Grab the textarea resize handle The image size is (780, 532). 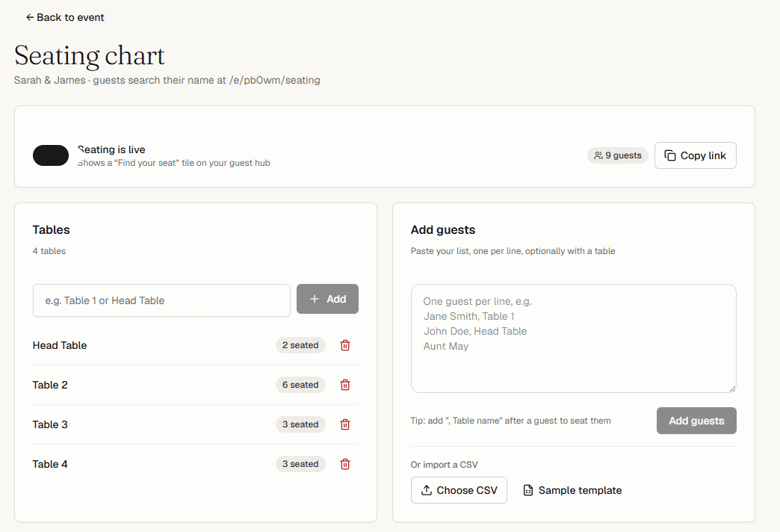click(x=732, y=389)
